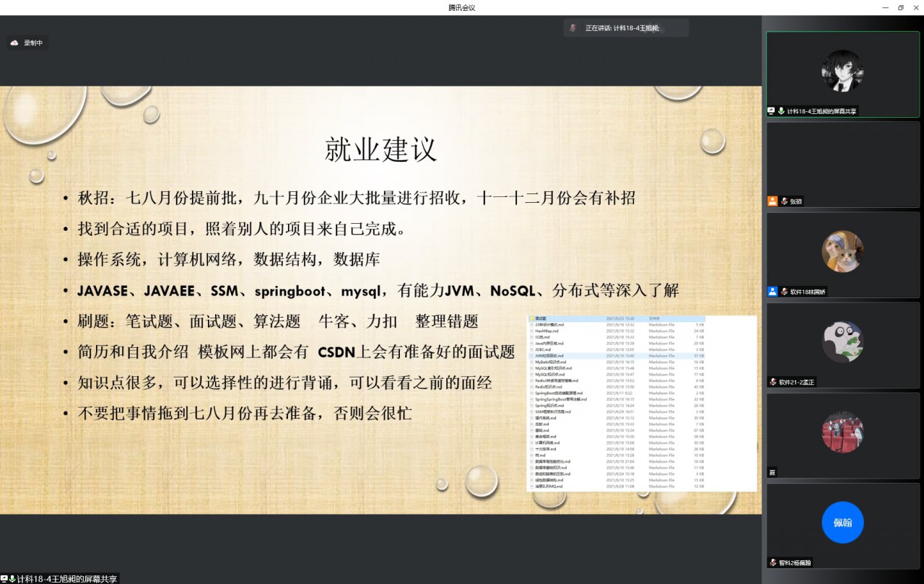Click the speaker avatar icon next to 正在讲话
The image size is (924, 584).
click(x=572, y=28)
